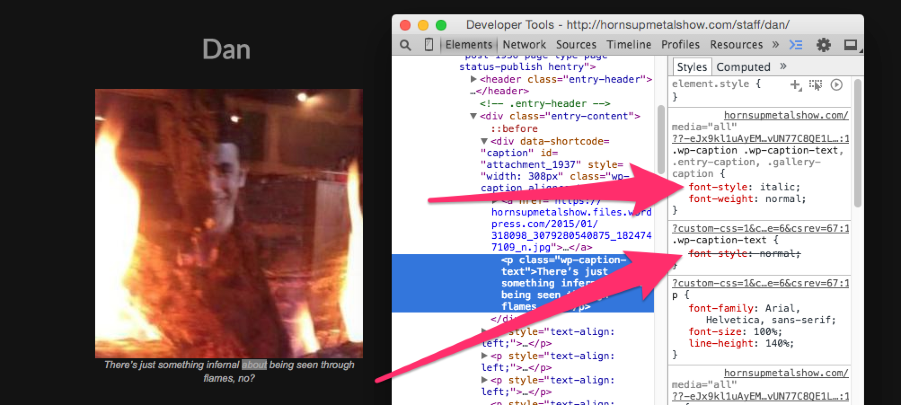Screen dimensions: 901x405
Task: Open DevTools settings gear
Action: [824, 45]
